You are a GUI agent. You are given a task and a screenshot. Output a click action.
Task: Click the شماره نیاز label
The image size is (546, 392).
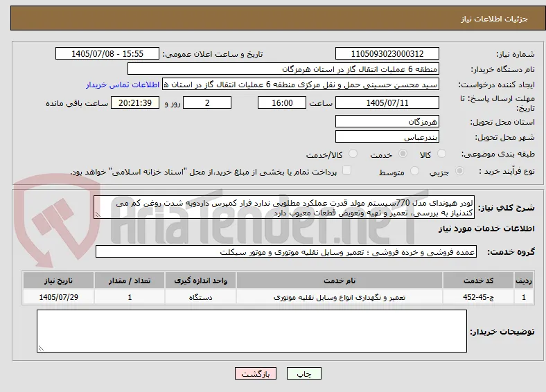pyautogui.click(x=516, y=54)
